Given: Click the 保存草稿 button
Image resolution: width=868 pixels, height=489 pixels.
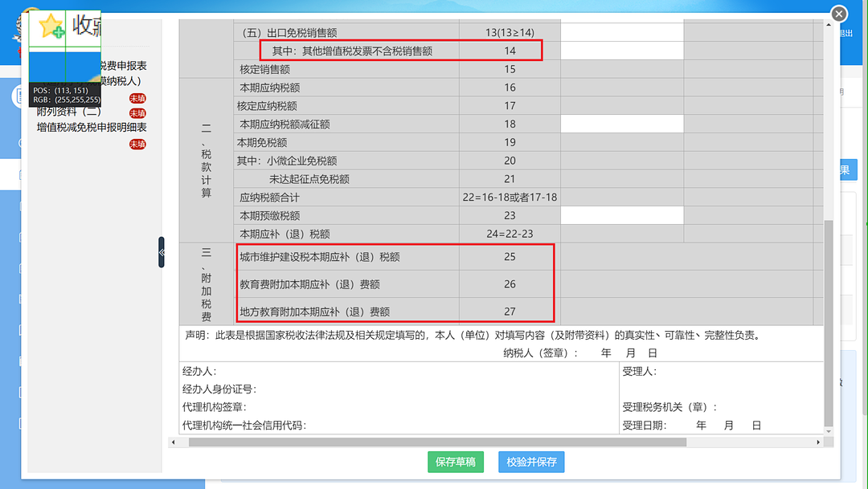Looking at the screenshot, I should 456,462.
